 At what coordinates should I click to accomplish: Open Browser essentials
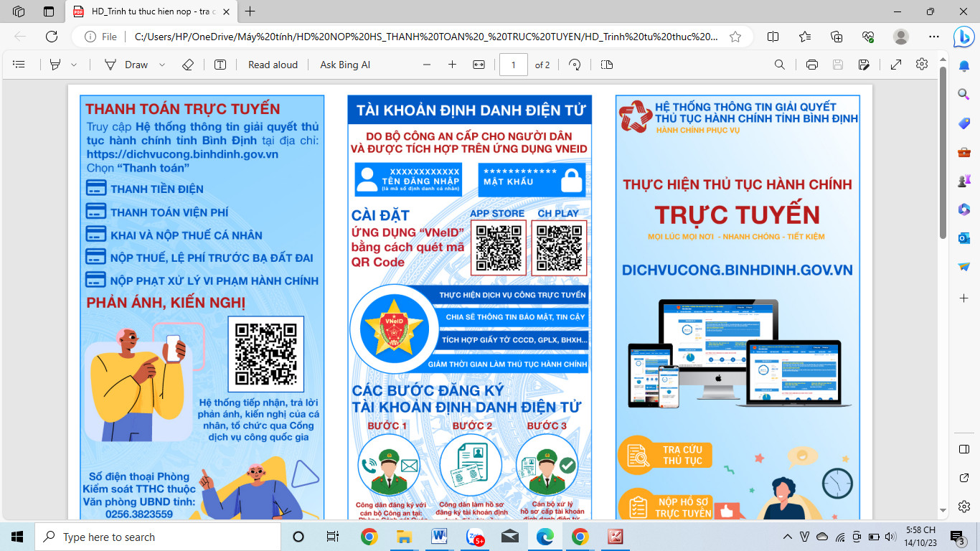click(x=869, y=37)
